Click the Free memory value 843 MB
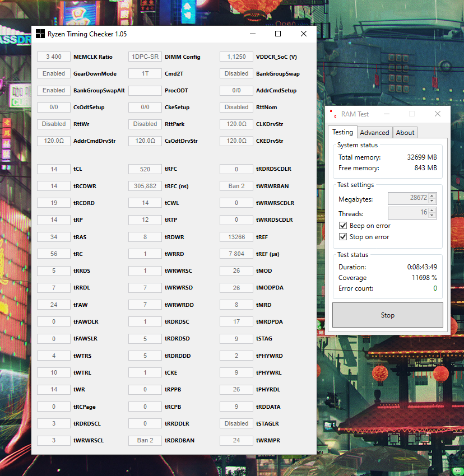Viewport: 464px width, 476px height. pyautogui.click(x=426, y=168)
